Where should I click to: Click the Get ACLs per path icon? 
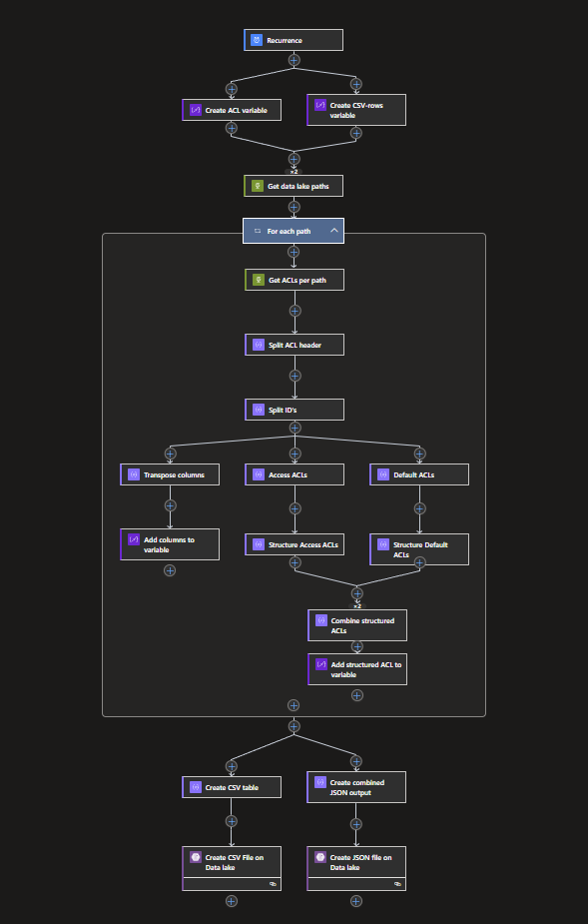(x=258, y=280)
